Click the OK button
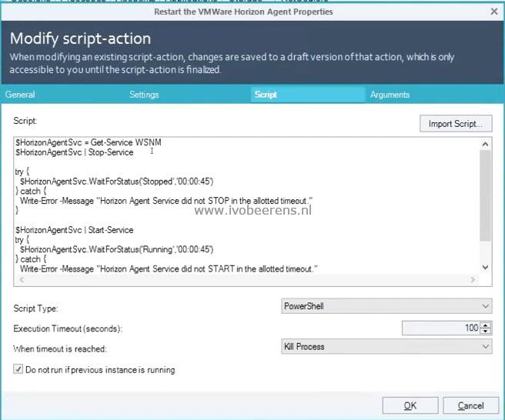 (410, 405)
